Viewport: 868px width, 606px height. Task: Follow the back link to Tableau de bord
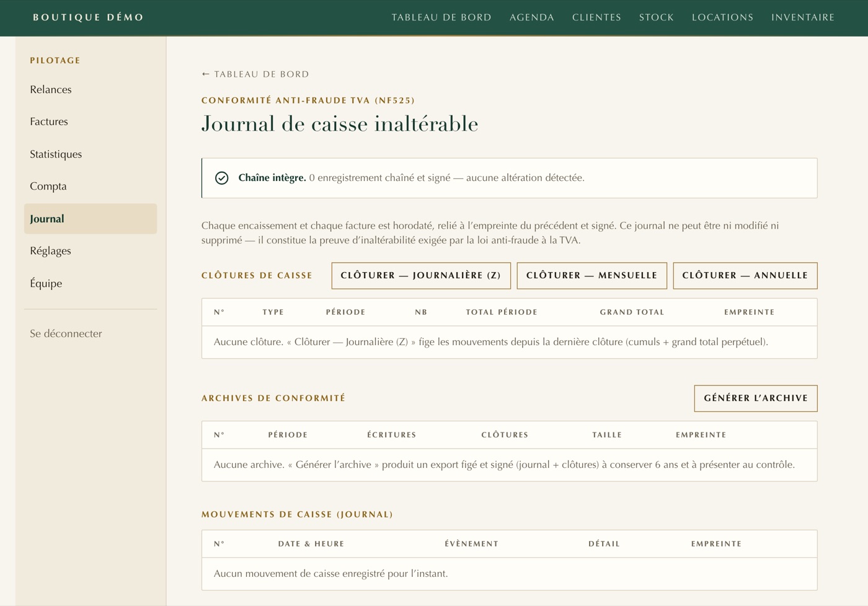(255, 74)
